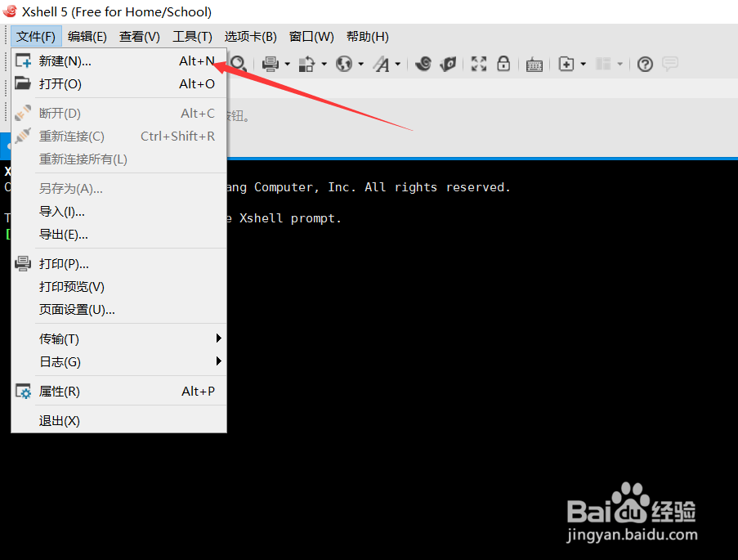738x560 pixels.
Task: Click the Print toolbar icon
Action: [x=271, y=64]
